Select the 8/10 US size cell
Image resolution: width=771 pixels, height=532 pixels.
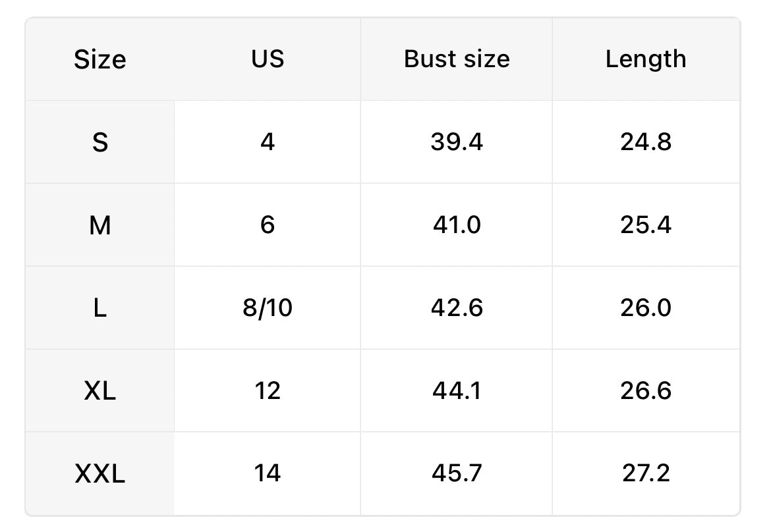[268, 307]
